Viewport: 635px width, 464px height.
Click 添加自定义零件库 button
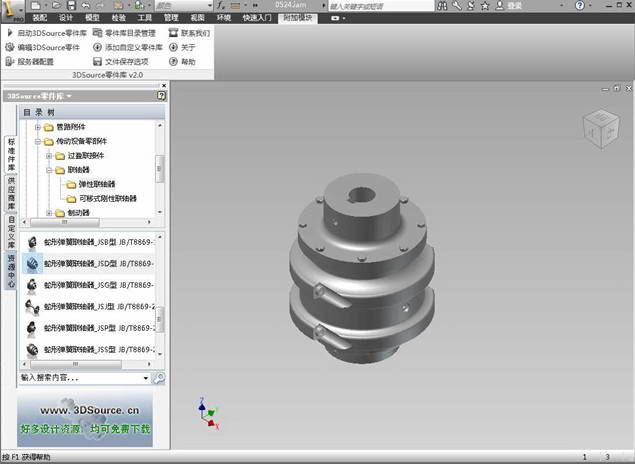pos(128,47)
